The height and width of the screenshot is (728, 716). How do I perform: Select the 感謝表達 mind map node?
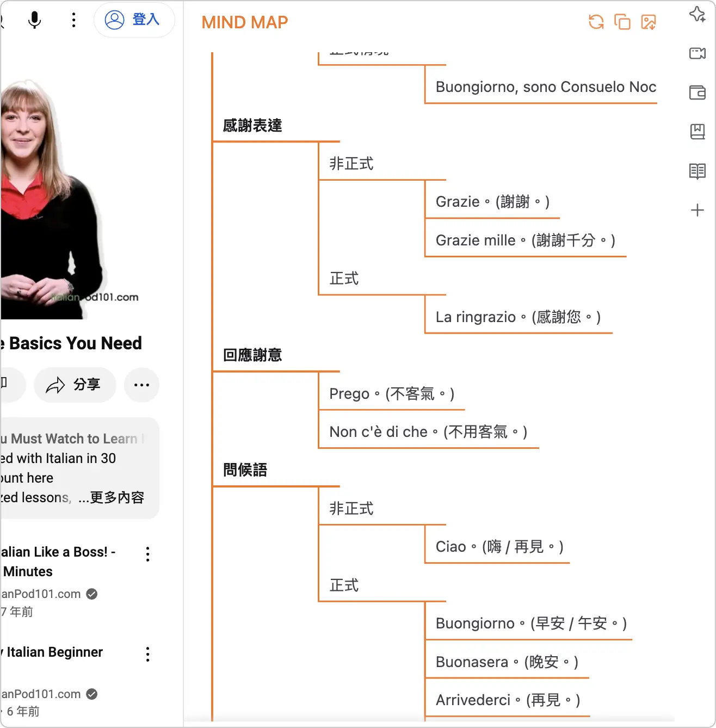(252, 126)
